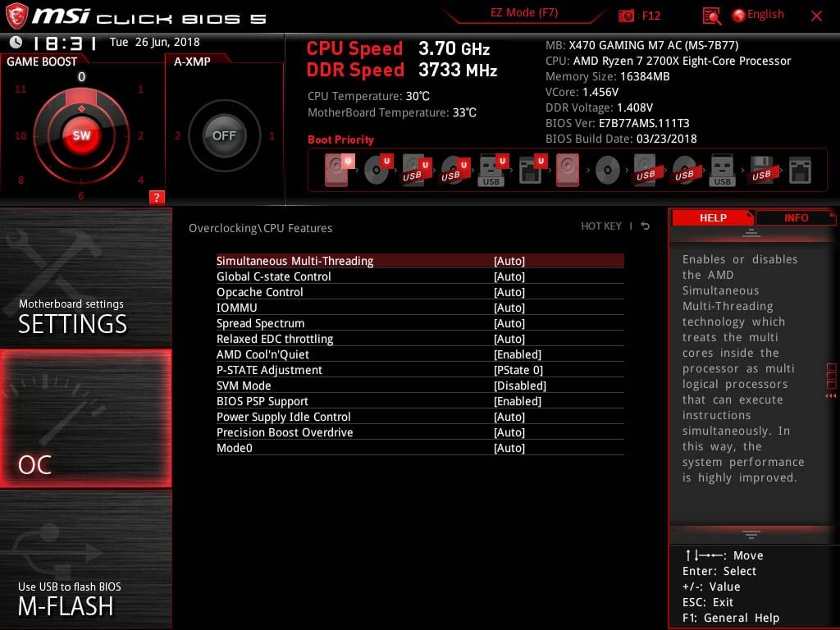Image resolution: width=840 pixels, height=630 pixels.
Task: Change the BIOS PSP Support [Enabled] value
Action: 518,400
